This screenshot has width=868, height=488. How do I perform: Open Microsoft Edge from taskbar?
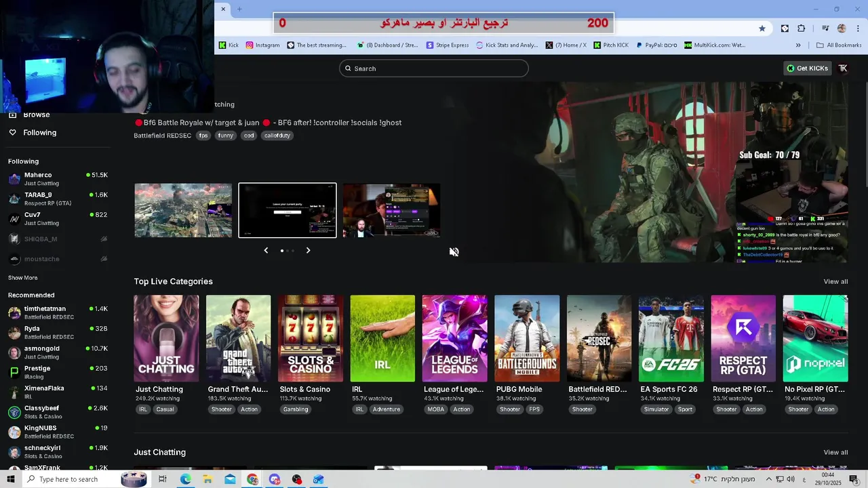[185, 479]
